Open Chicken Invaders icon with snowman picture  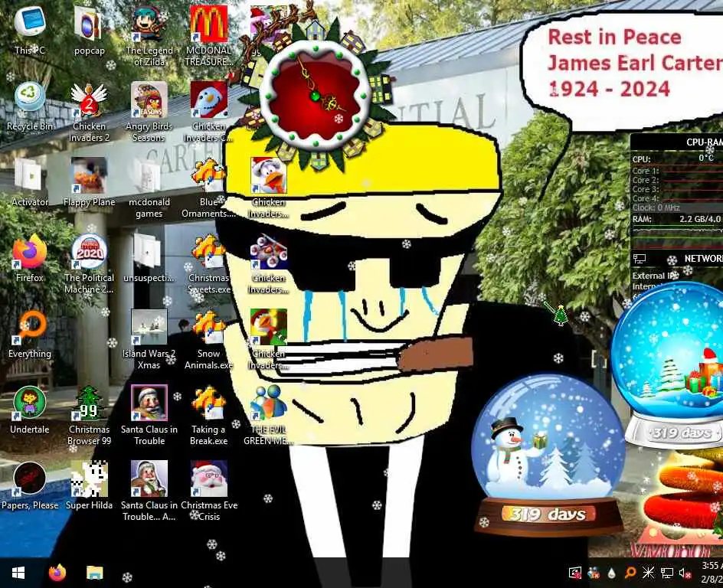point(209,112)
